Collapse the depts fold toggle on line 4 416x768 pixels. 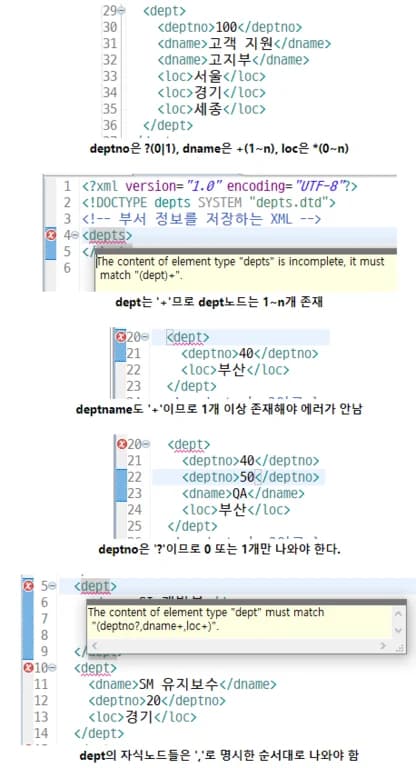(x=75, y=236)
